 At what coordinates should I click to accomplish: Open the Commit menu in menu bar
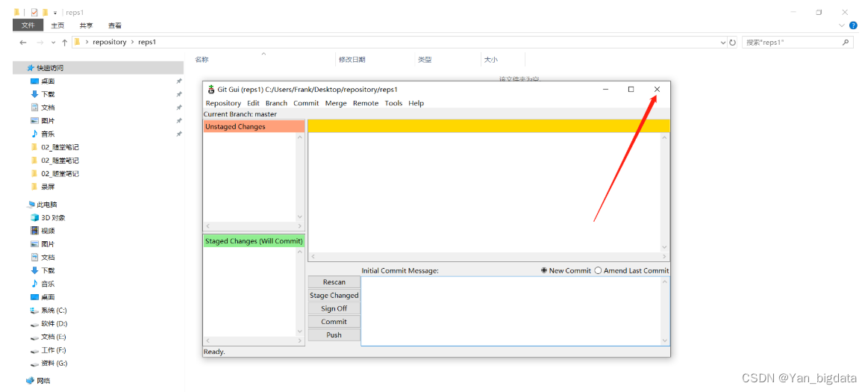pos(306,103)
